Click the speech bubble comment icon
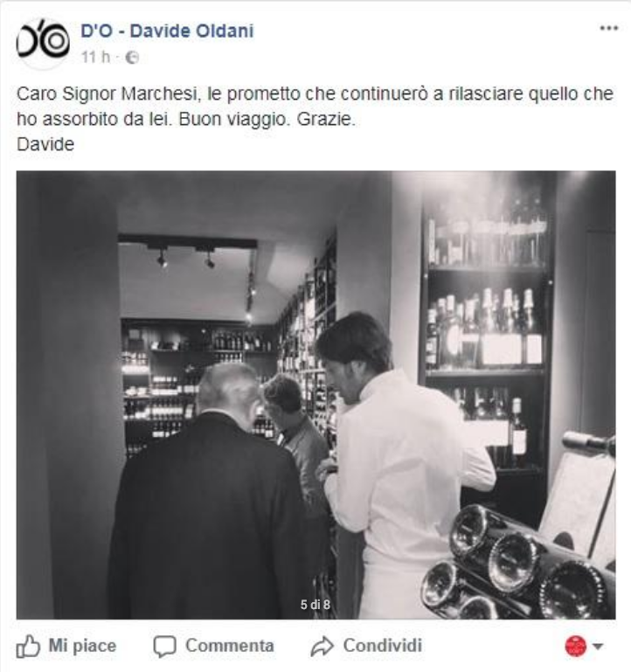This screenshot has height=672, width=631. (x=164, y=647)
